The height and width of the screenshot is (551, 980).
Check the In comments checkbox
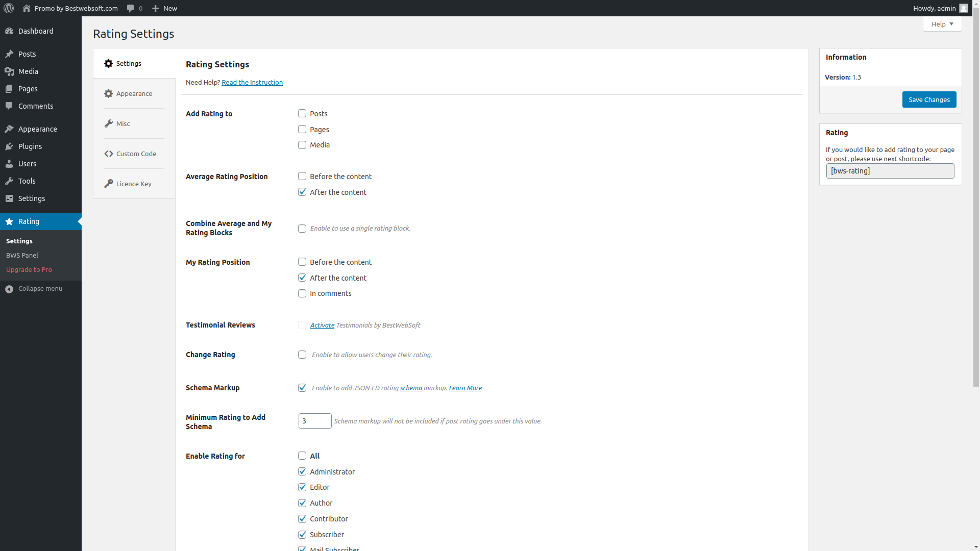[x=302, y=293]
